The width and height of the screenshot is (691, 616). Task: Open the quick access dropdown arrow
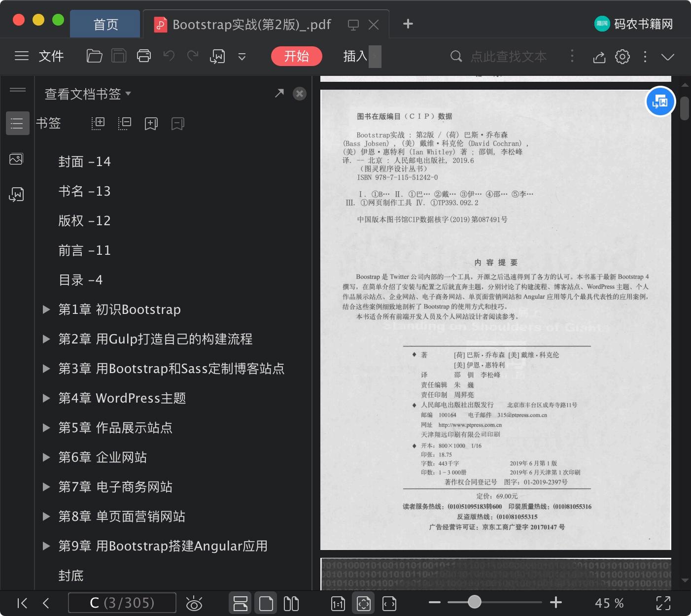[242, 57]
